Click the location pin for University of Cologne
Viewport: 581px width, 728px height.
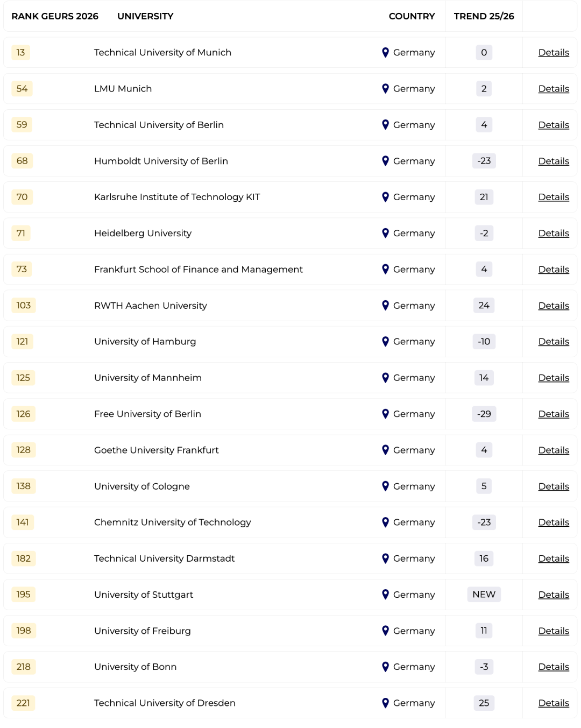click(x=385, y=486)
